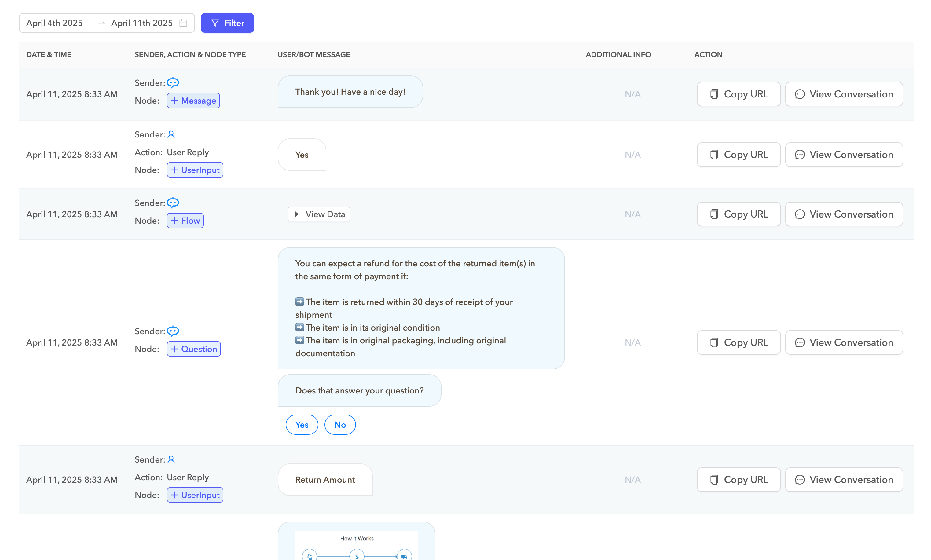View Conversation for the Yes user reply
931x560 pixels.
pos(844,155)
